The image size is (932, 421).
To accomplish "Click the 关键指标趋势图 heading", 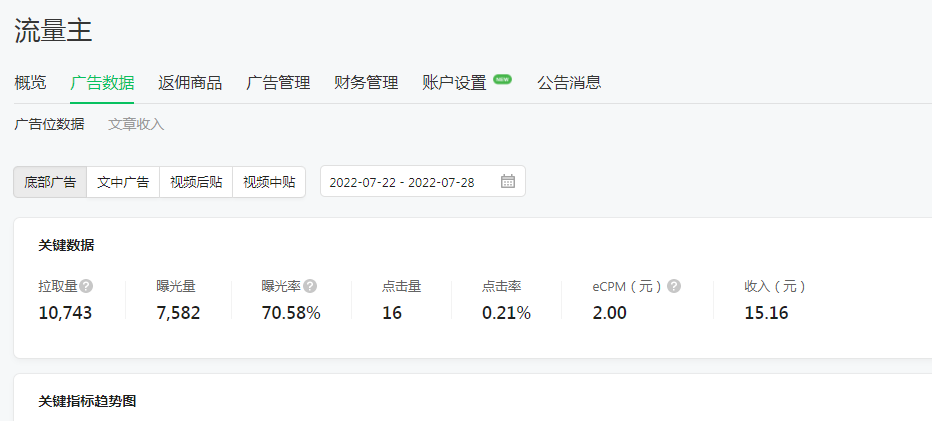I will point(87,401).
